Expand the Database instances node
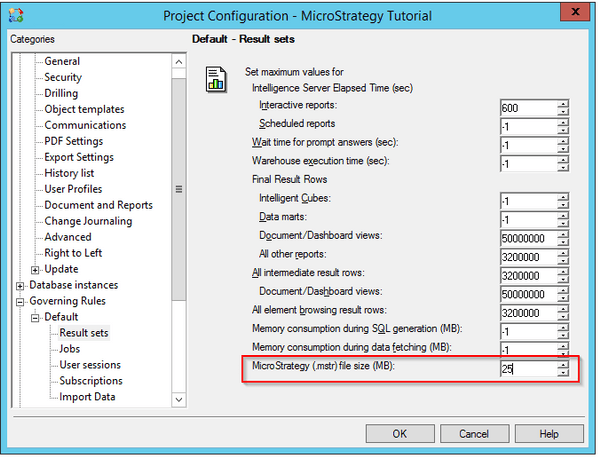Viewport: 600px width, 460px height. point(19,285)
